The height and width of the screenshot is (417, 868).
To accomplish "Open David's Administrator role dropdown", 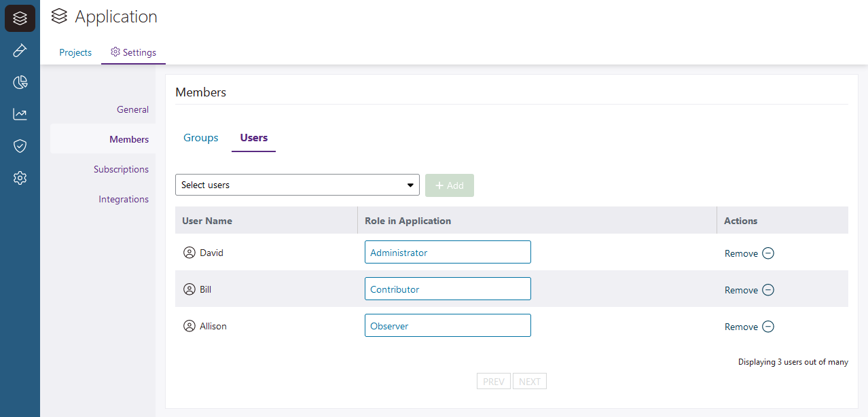I will click(x=447, y=252).
